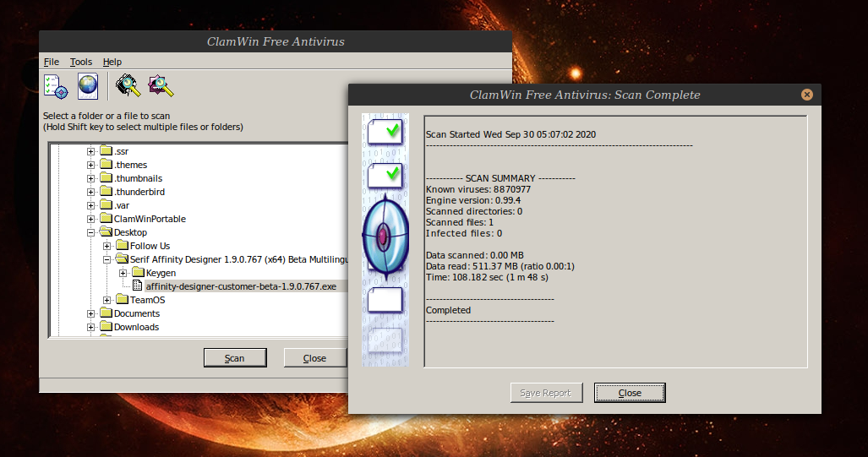This screenshot has height=457, width=868.
Task: Select the Follow Us folder
Action: 150,246
